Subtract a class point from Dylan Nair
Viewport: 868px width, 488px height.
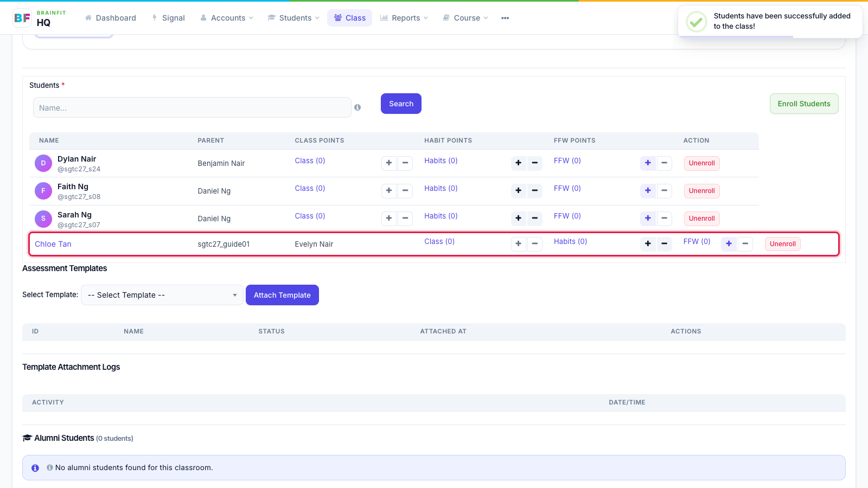(405, 163)
